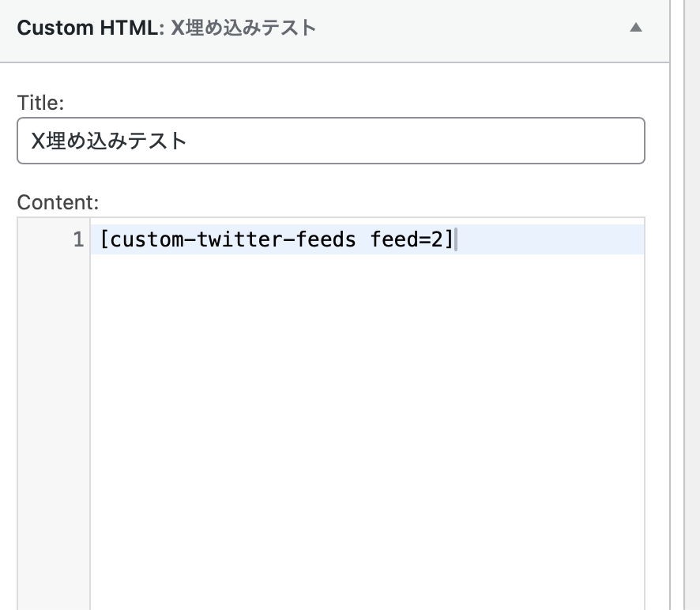Click the Title label
This screenshot has width=700, height=610.
coord(40,102)
